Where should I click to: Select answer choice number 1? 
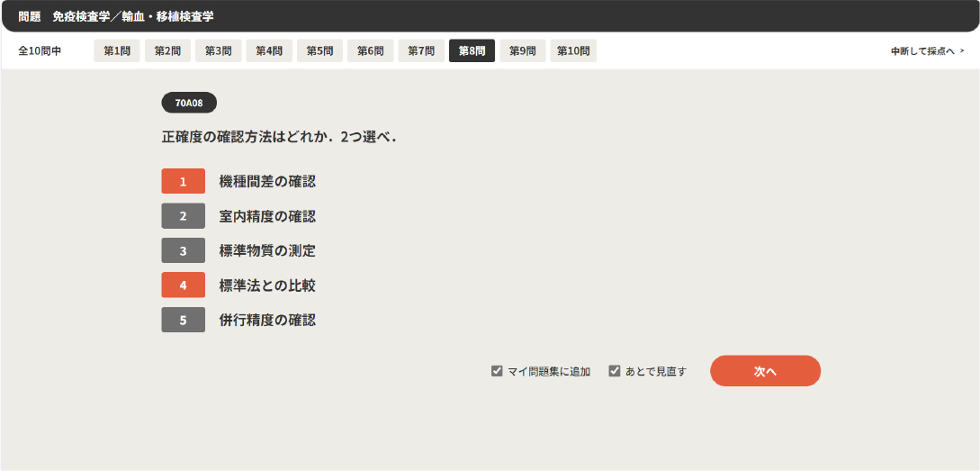184,182
